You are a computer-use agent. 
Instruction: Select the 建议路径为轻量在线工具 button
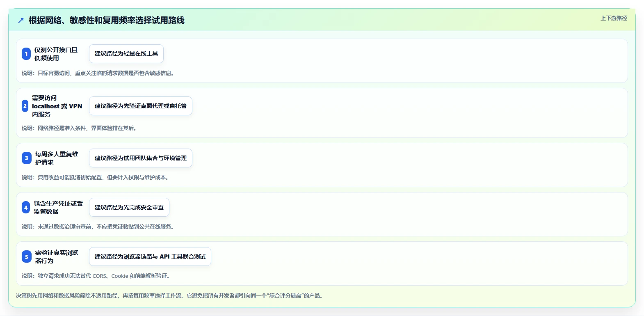click(x=126, y=54)
